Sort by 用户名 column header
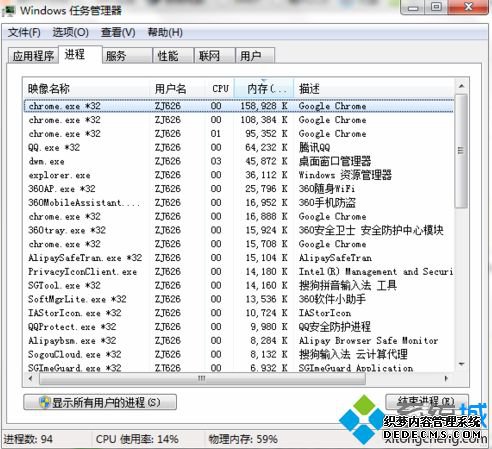 [x=177, y=89]
